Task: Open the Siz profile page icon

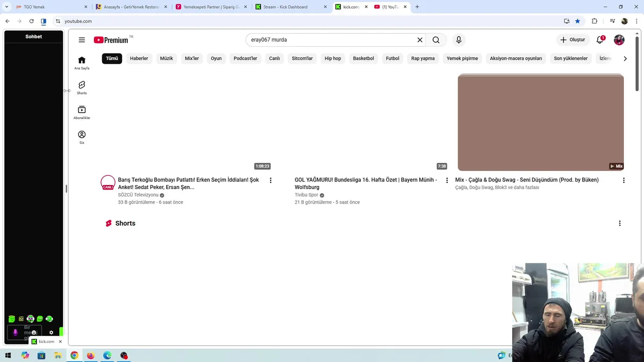Action: point(82,137)
